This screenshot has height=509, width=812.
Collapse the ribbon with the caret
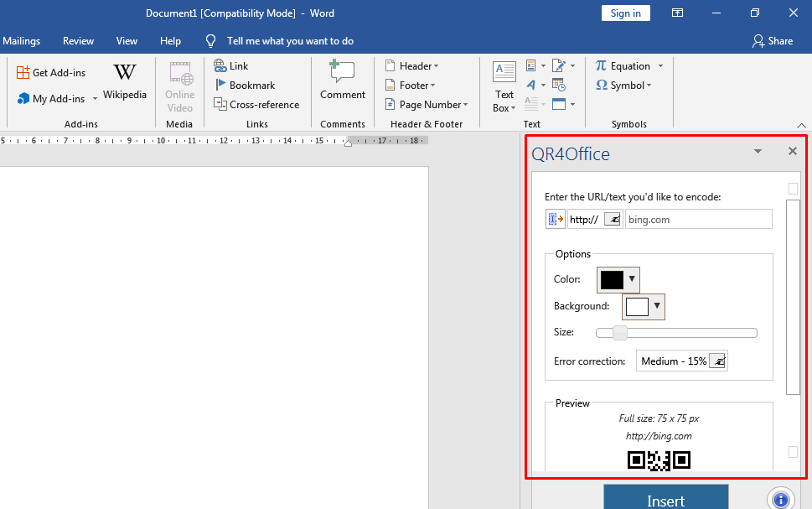coord(801,125)
